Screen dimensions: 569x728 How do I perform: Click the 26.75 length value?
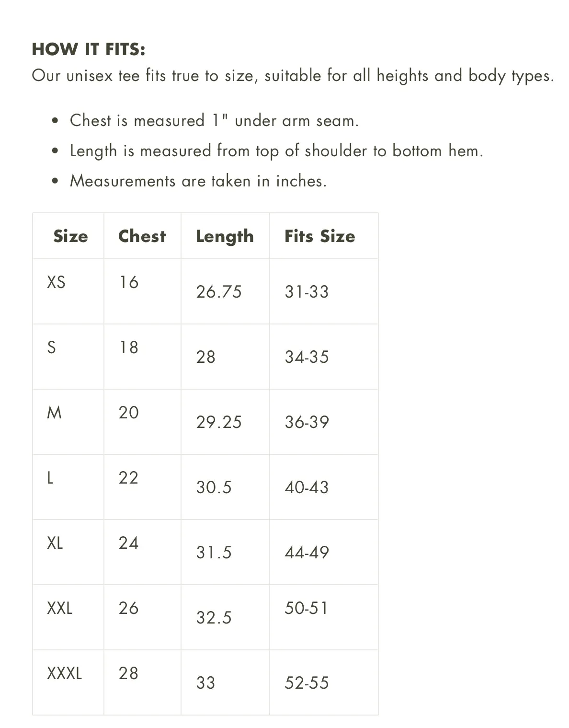[x=219, y=291]
